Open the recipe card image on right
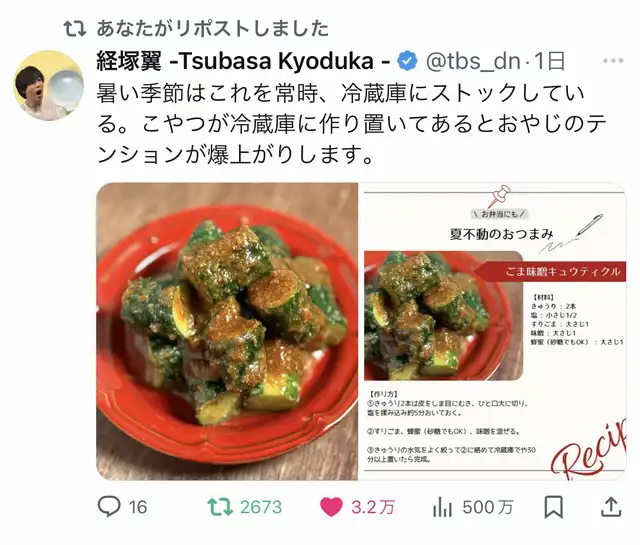Screen dimensions: 640x545 [493, 331]
